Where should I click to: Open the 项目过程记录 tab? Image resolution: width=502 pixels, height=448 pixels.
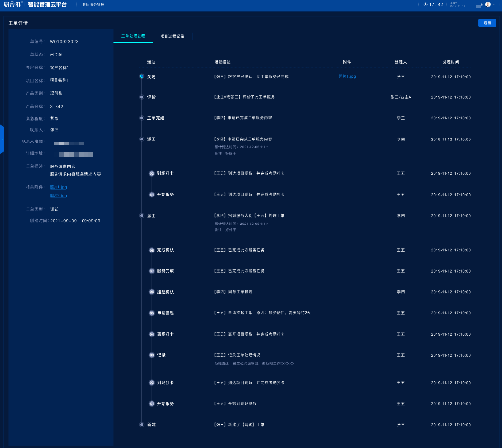click(x=172, y=36)
